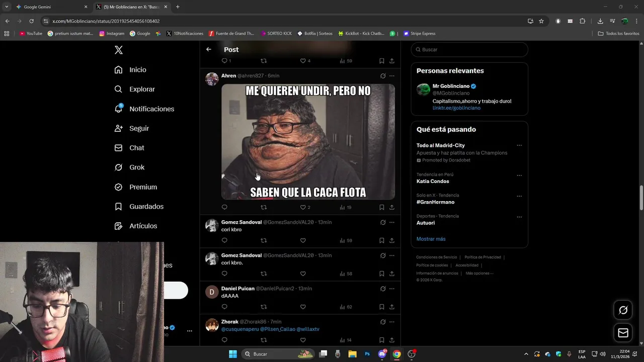Open options for Katia Condos trend
The width and height of the screenshot is (644, 362).
coord(519,175)
